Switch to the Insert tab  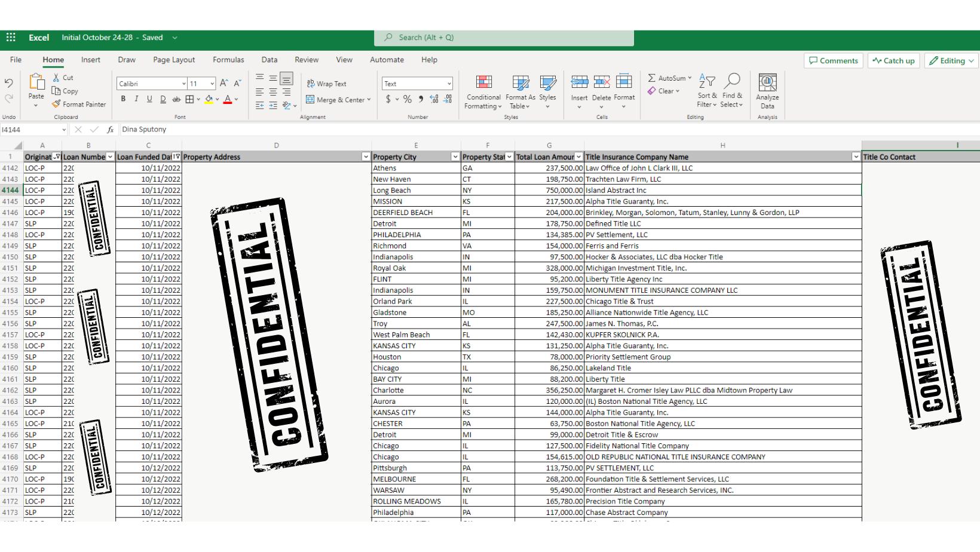pyautogui.click(x=91, y=60)
